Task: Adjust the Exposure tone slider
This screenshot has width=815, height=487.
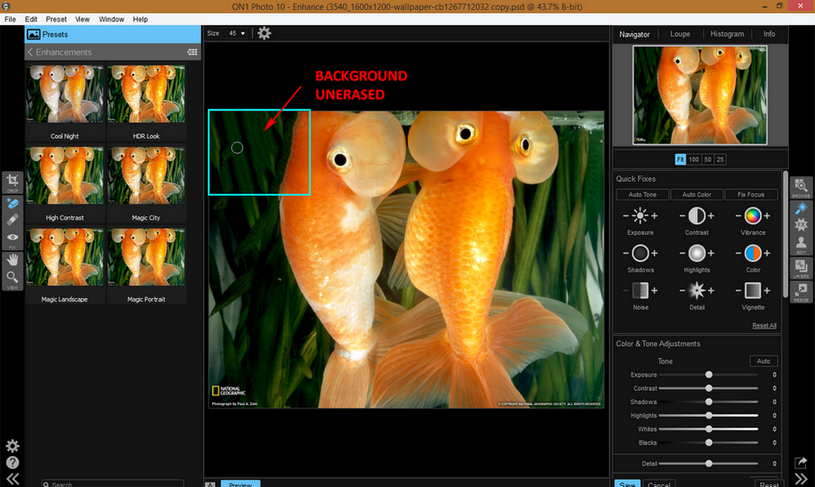Action: [x=709, y=375]
